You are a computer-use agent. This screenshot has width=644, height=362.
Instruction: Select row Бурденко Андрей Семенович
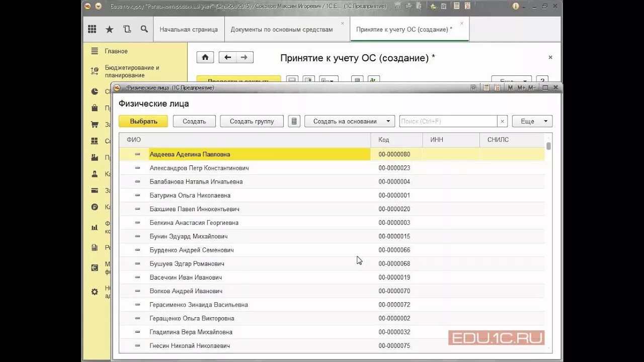pos(332,250)
